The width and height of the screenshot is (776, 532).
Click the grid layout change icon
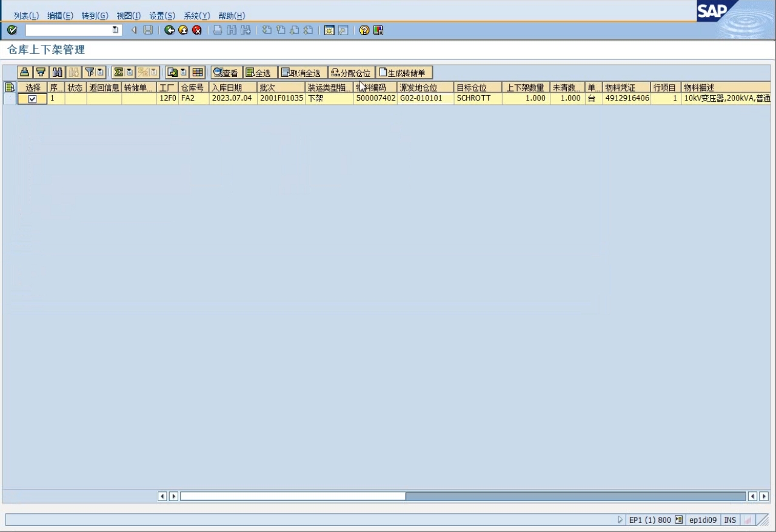[198, 73]
